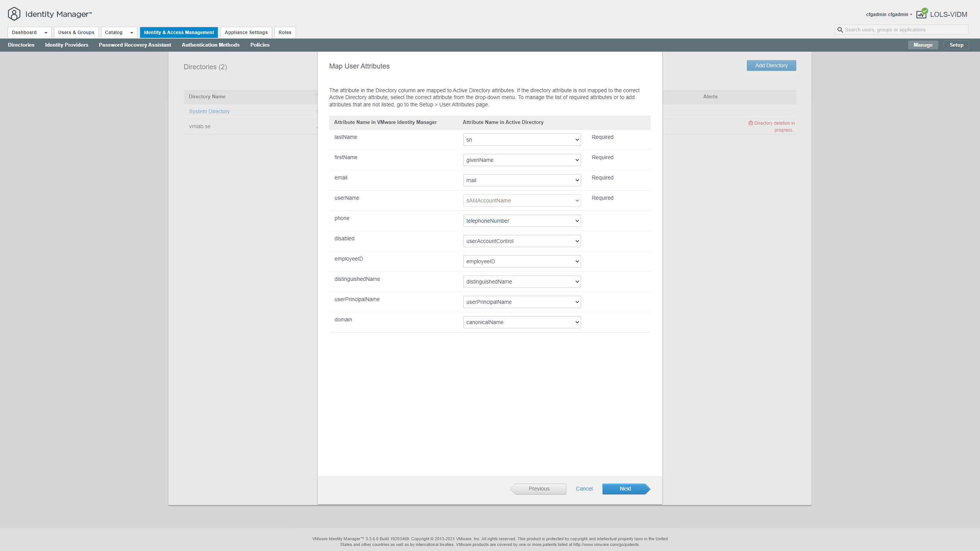980x551 pixels.
Task: Click the userPrincipalName attribute label
Action: click(357, 299)
